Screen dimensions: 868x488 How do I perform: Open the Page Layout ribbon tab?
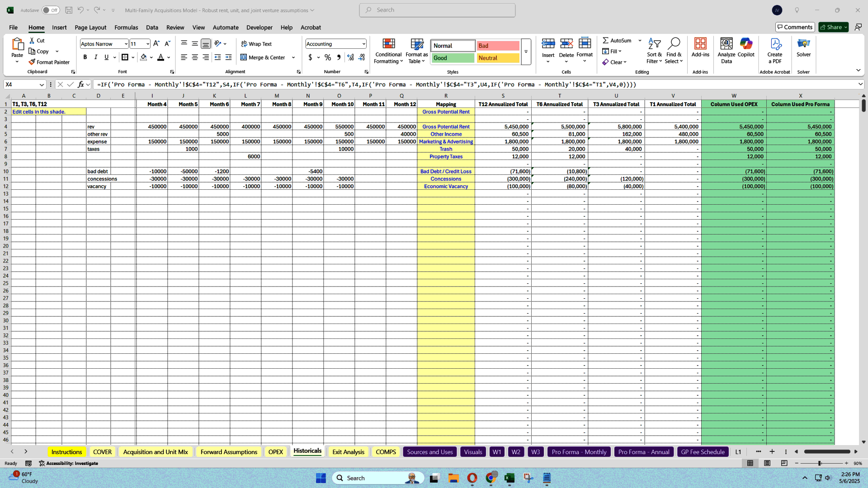tap(90, 28)
